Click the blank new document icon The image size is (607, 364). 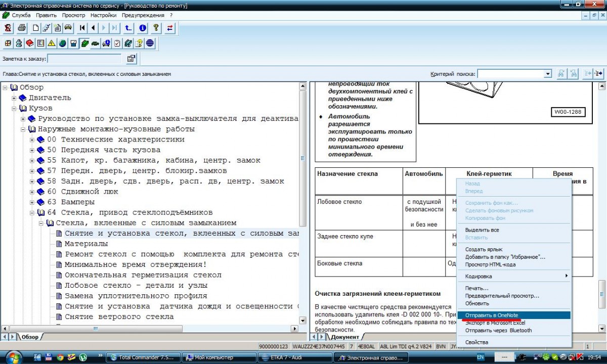click(36, 28)
